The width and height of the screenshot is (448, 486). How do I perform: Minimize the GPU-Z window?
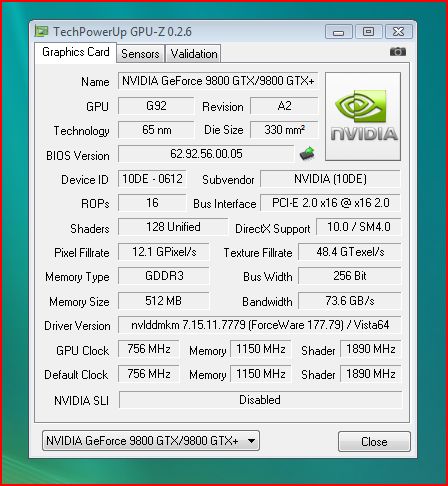[339, 32]
